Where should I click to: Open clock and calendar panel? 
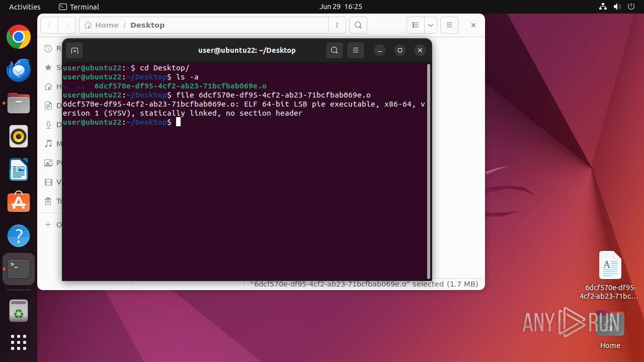[x=341, y=7]
